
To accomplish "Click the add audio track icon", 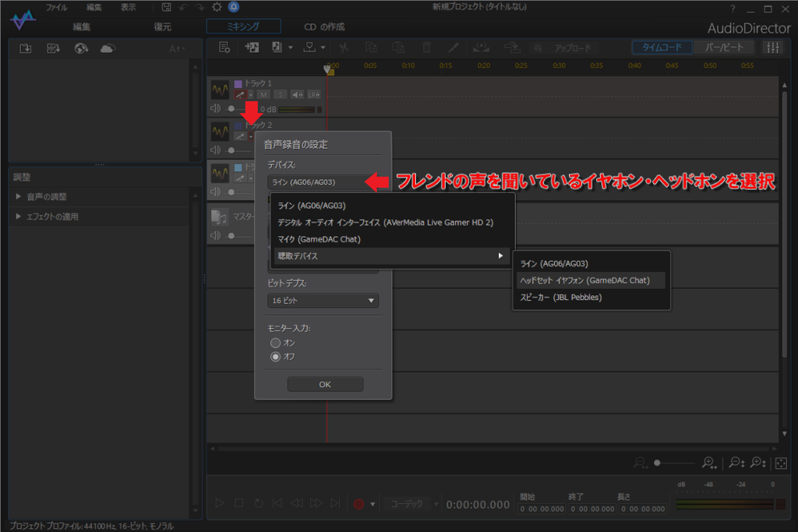I will (x=252, y=48).
